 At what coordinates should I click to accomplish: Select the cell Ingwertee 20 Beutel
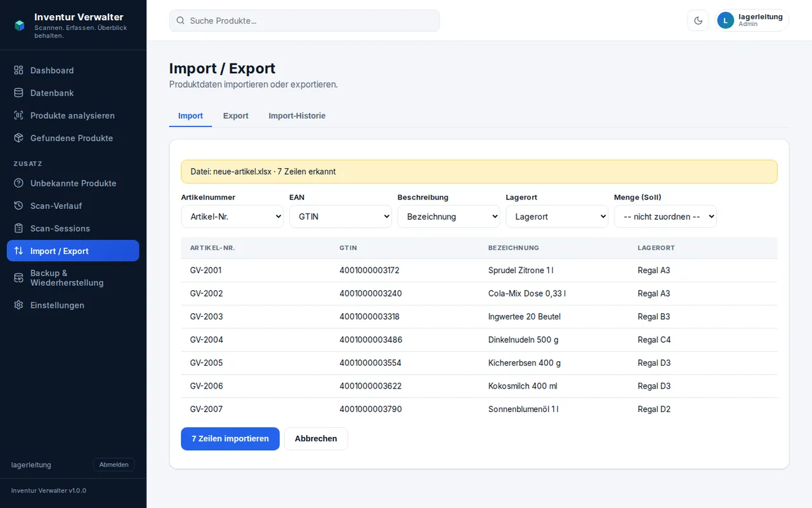coord(525,317)
